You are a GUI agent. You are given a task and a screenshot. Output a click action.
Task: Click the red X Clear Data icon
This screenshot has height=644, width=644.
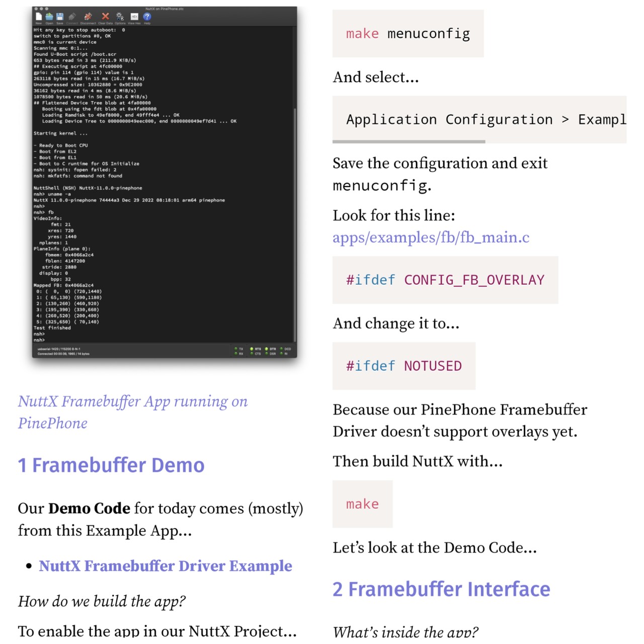coord(105,17)
